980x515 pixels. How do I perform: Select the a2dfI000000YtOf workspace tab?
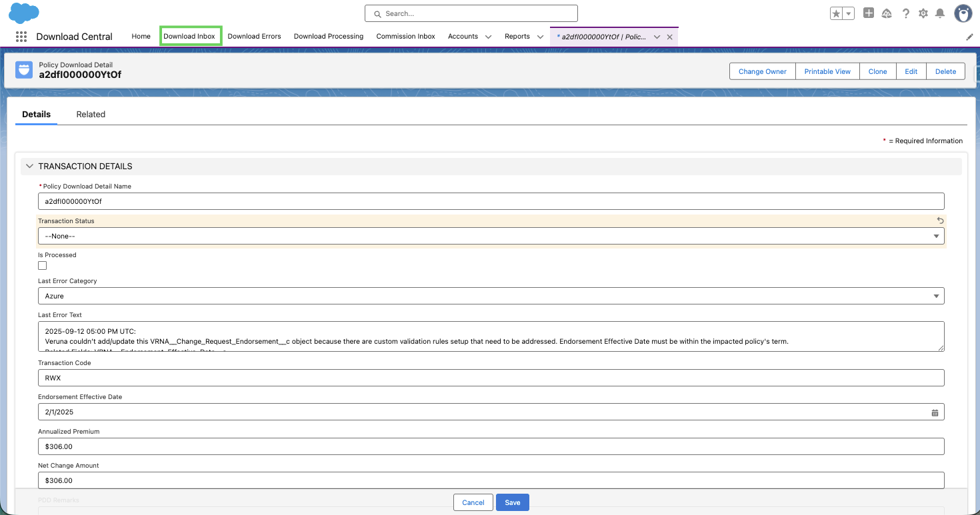click(601, 37)
